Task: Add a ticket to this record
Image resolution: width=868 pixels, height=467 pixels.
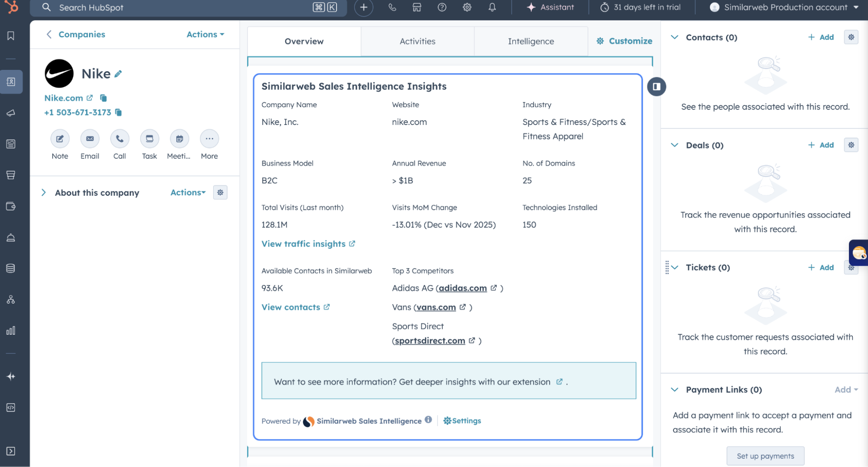Action: click(821, 267)
